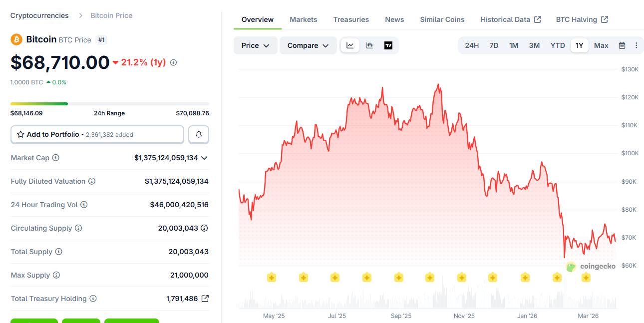The height and width of the screenshot is (323, 644).
Task: Click Add to Portfolio button
Action: pos(97,134)
